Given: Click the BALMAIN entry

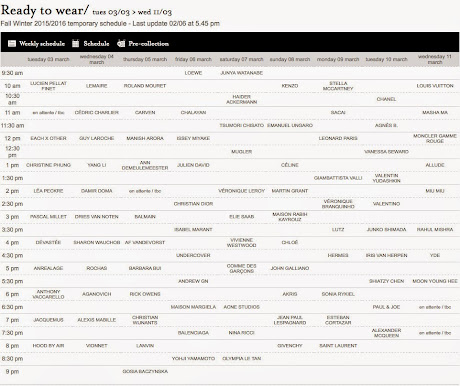Looking at the screenshot, I should tap(145, 217).
